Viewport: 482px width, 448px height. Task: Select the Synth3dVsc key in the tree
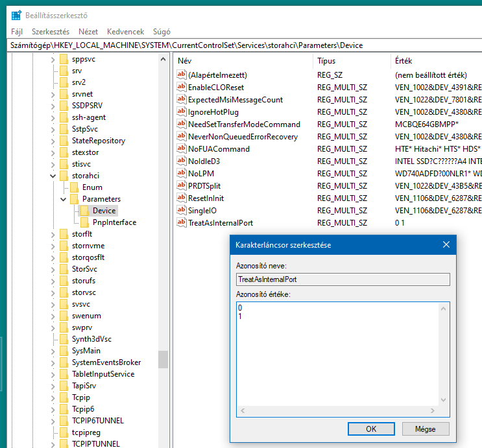pos(91,339)
